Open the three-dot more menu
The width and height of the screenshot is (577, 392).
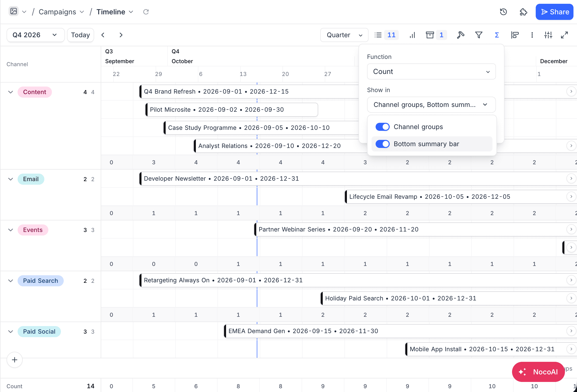[x=532, y=35]
